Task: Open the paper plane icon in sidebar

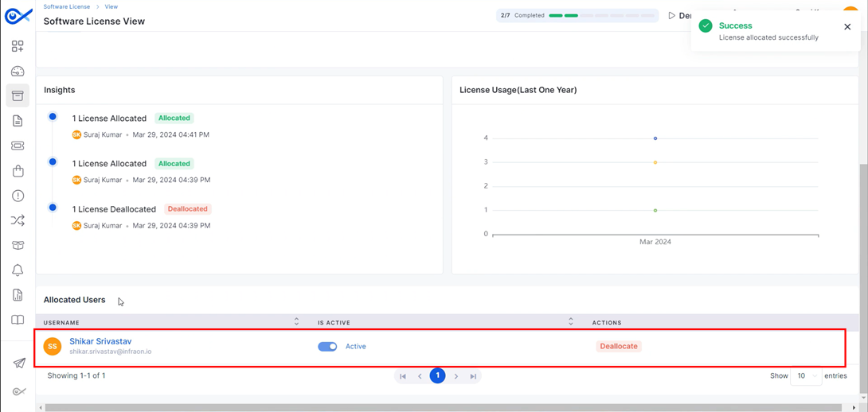Action: click(18, 363)
